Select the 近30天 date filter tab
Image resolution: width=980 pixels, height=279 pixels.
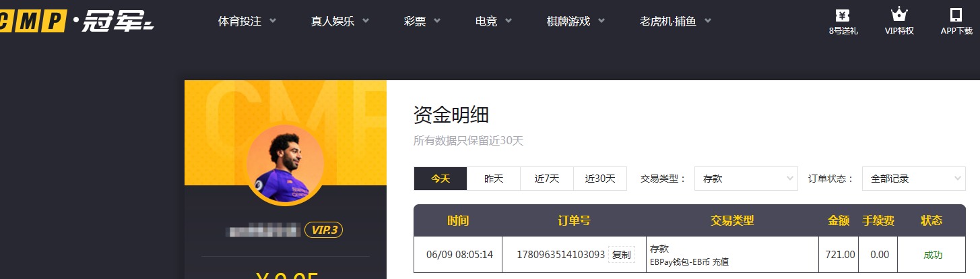(x=600, y=179)
